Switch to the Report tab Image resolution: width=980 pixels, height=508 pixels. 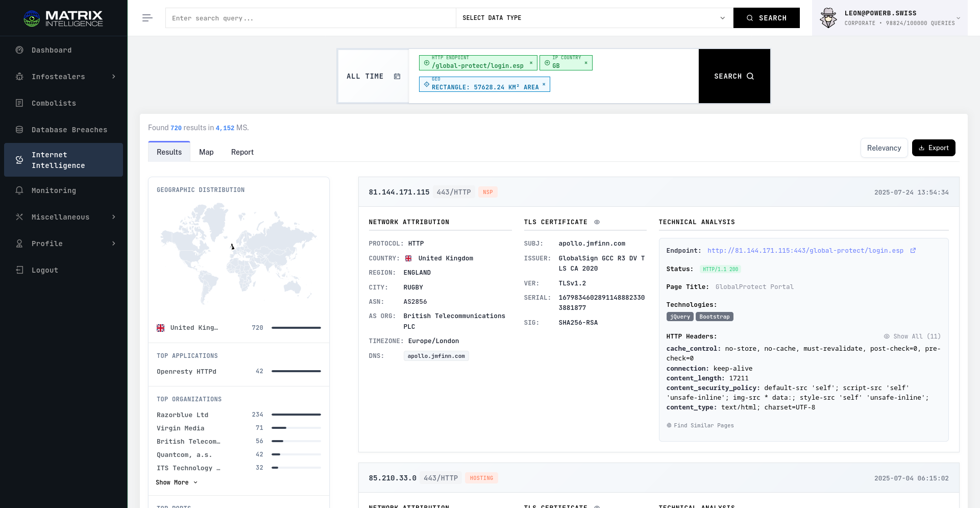242,152
